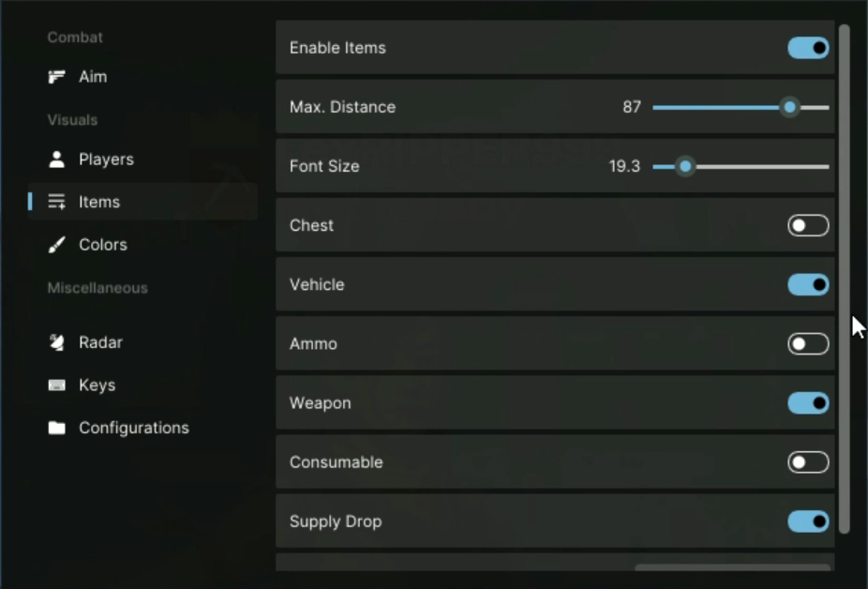Turn off the Weapon toggle
Viewport: 868px width, 589px height.
(808, 403)
